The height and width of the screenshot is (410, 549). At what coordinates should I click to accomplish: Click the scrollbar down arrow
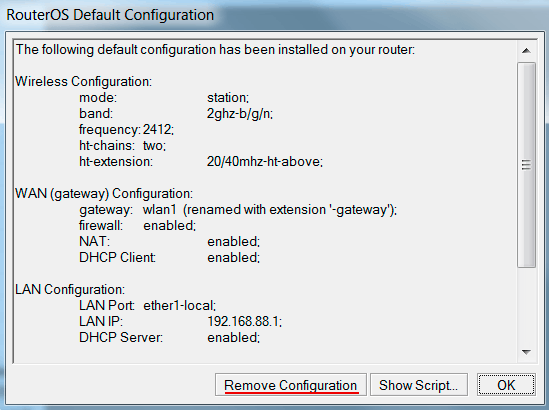(x=526, y=352)
